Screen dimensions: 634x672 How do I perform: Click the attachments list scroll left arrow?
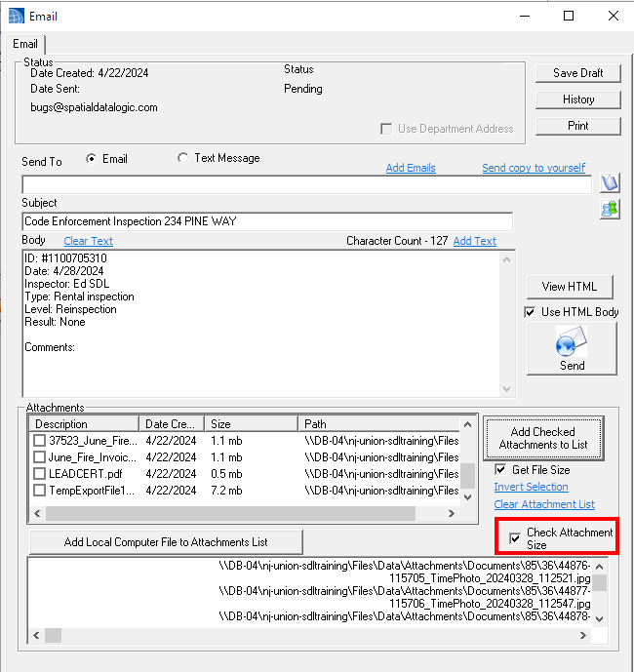[37, 513]
